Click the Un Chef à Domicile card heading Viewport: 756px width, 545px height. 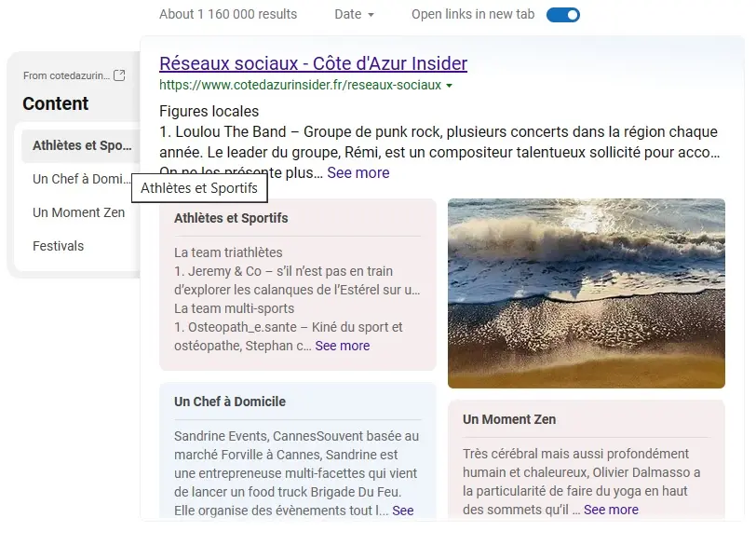tap(230, 402)
